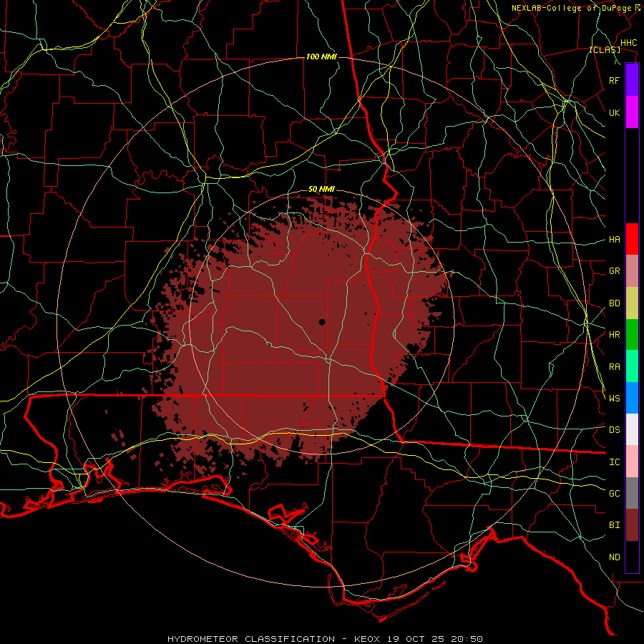
Task: Select the pink GR legend color
Action: click(632, 271)
